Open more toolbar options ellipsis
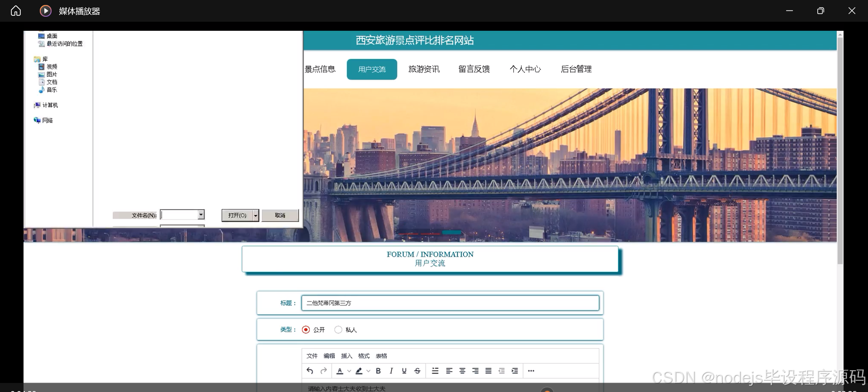 click(531, 371)
